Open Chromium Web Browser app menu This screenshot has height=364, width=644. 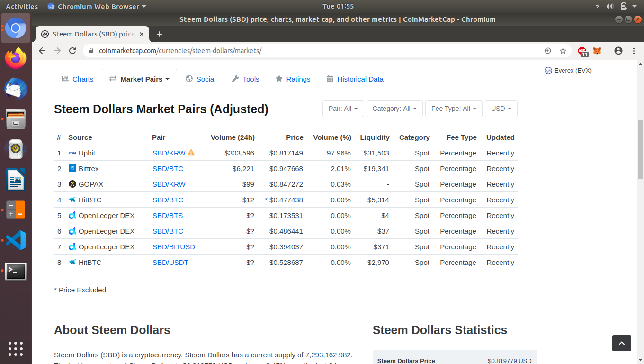point(97,6)
